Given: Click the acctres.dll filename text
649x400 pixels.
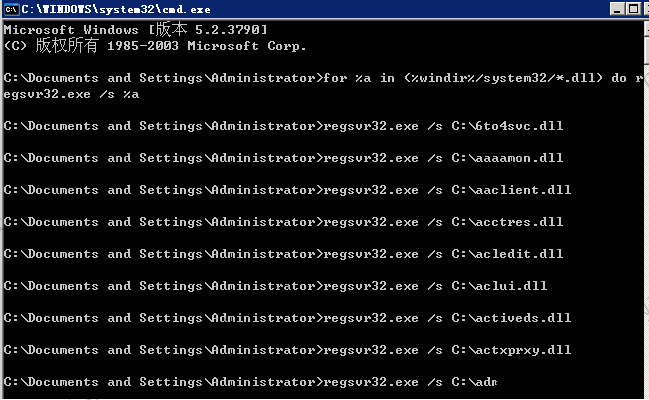Looking at the screenshot, I should (519, 222).
